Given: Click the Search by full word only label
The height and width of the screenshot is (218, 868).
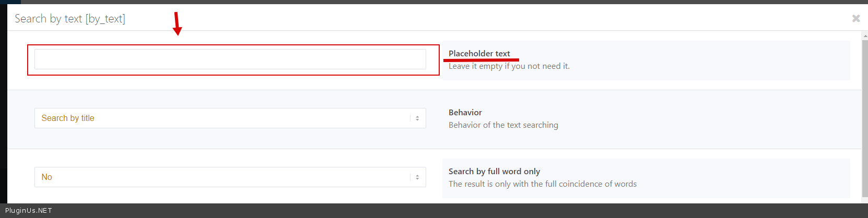Looking at the screenshot, I should coord(494,171).
